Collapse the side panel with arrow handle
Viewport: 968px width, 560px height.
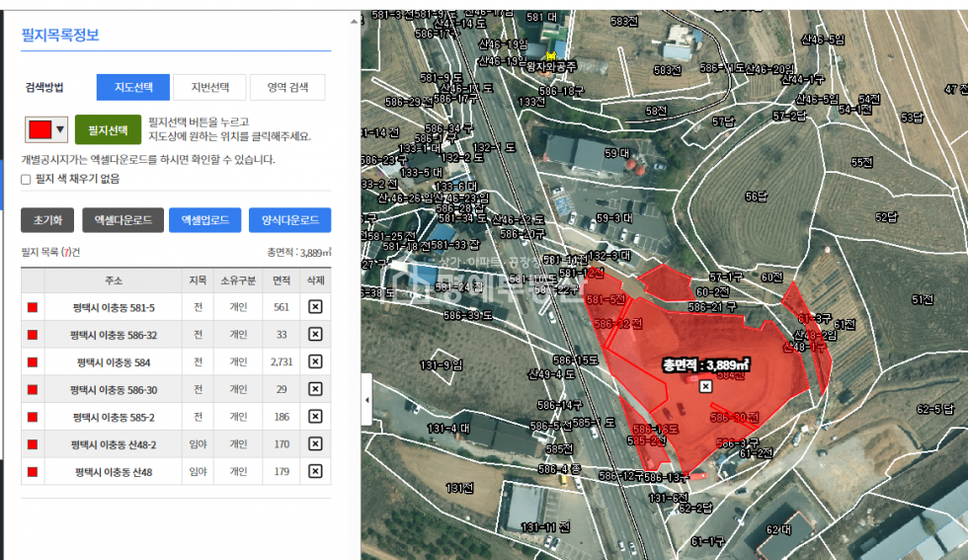tap(367, 399)
